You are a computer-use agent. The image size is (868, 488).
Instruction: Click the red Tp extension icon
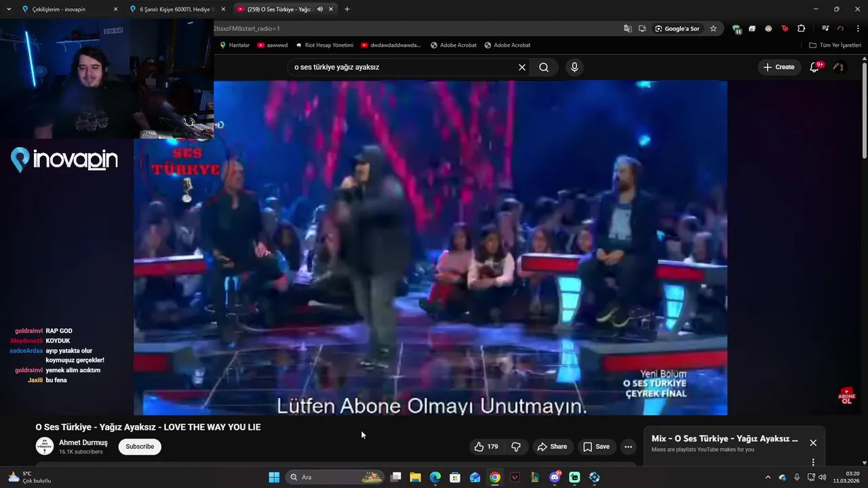click(x=785, y=28)
